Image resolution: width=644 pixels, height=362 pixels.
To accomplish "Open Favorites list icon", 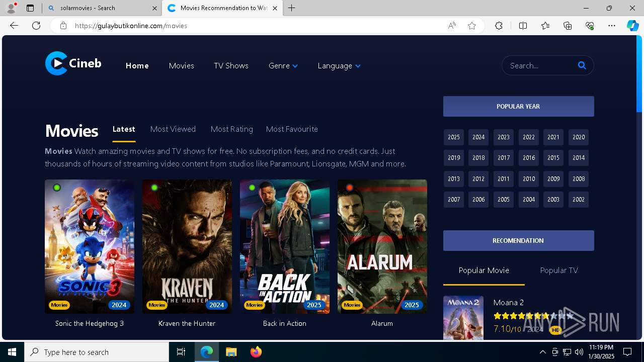I will (545, 26).
